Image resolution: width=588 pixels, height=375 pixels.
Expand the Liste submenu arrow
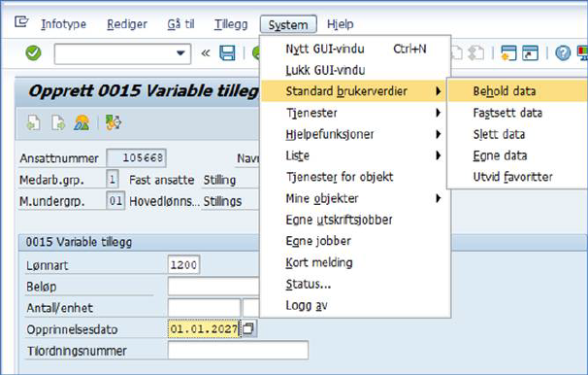(438, 155)
